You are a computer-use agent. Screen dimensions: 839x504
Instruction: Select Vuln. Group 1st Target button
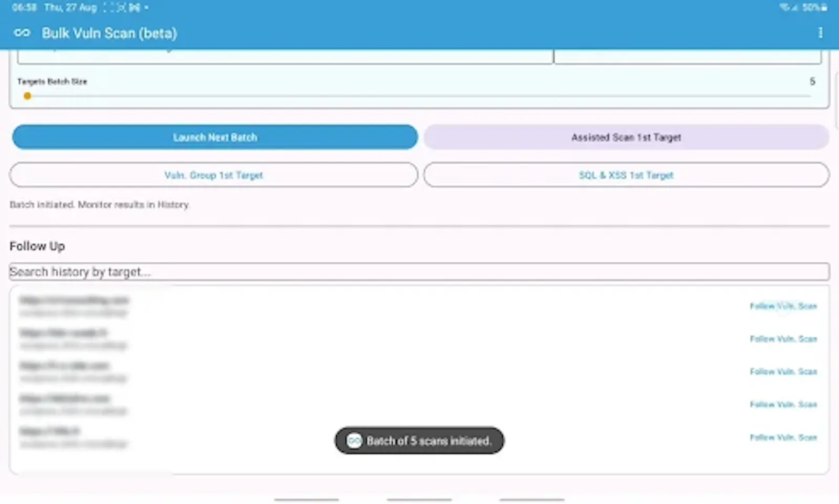point(214,175)
